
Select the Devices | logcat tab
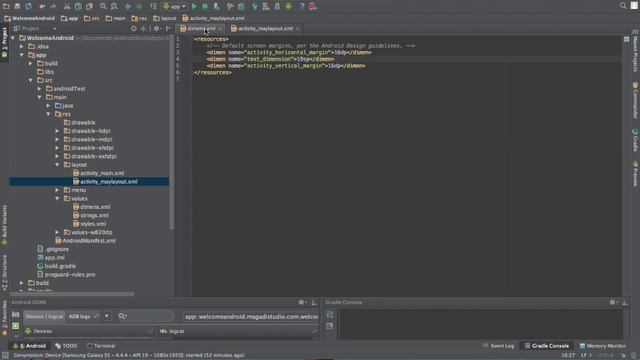point(44,316)
